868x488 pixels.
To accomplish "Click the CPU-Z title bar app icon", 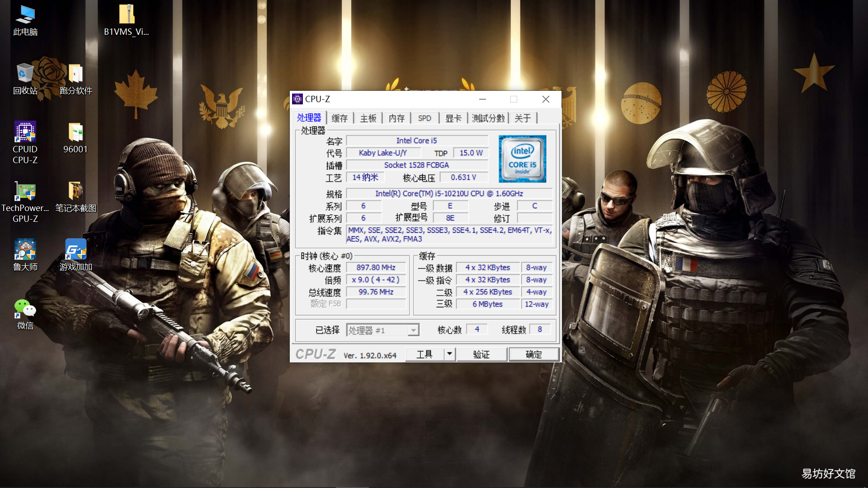I will point(297,99).
